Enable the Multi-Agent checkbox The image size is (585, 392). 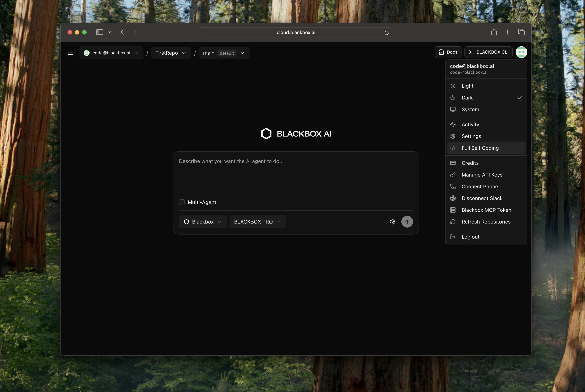pyautogui.click(x=182, y=202)
